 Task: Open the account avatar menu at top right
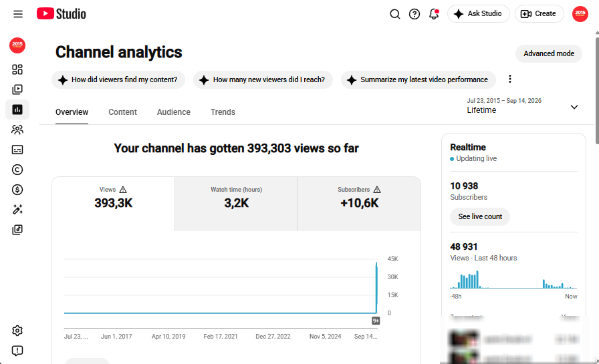coord(580,14)
